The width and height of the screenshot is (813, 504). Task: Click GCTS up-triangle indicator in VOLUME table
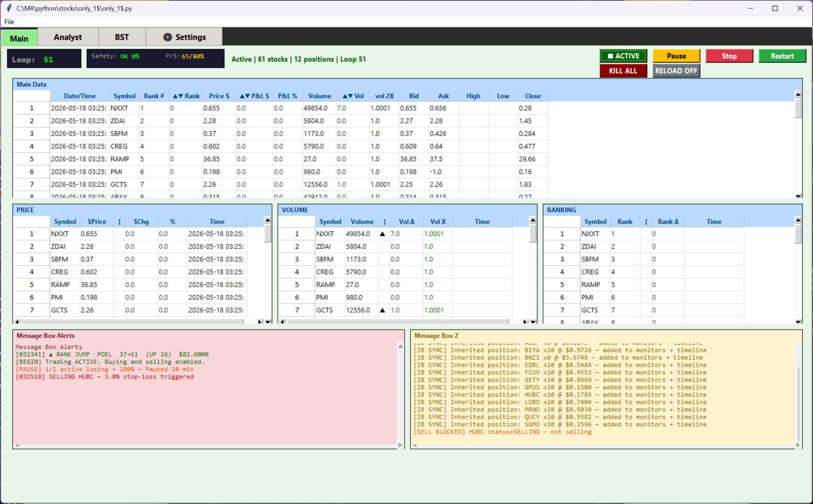(382, 310)
